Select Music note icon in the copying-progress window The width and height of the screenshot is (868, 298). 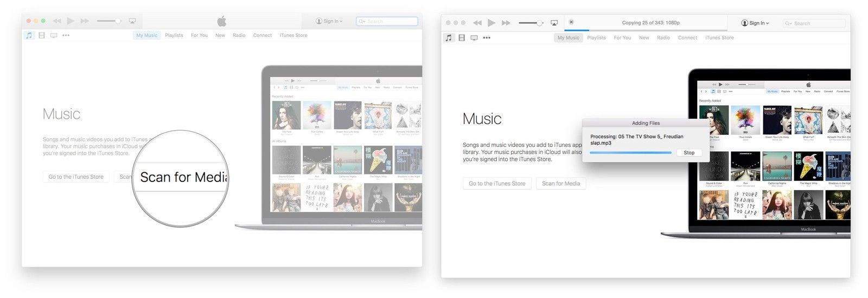pos(448,38)
